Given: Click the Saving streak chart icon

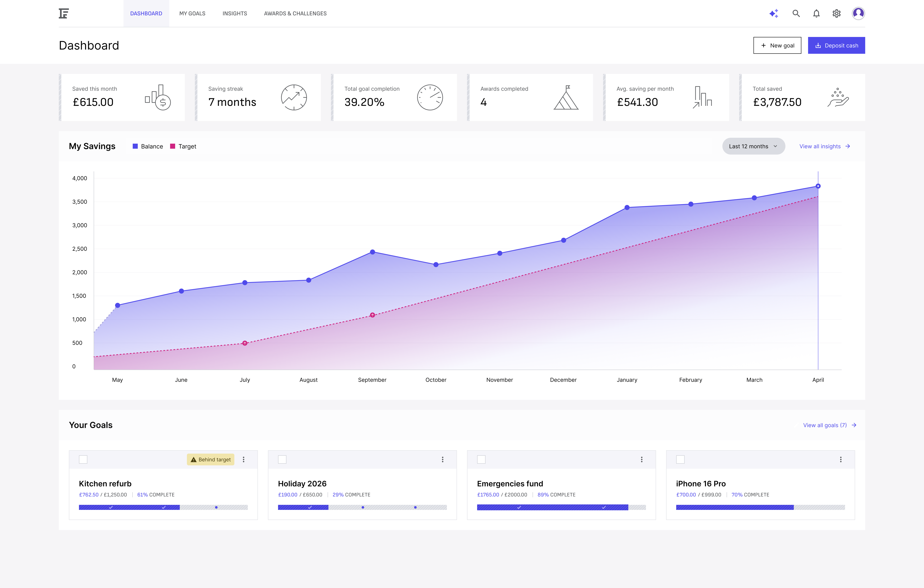Looking at the screenshot, I should point(294,97).
